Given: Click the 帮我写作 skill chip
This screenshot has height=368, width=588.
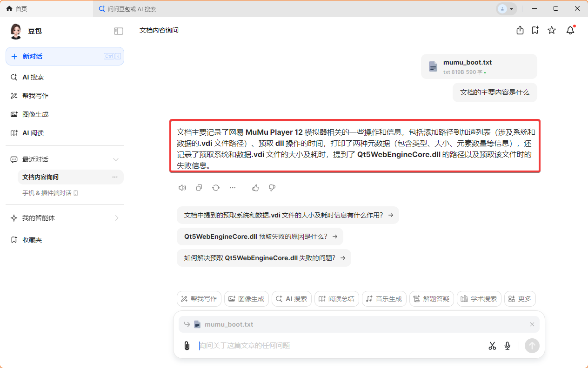Looking at the screenshot, I should pos(199,299).
